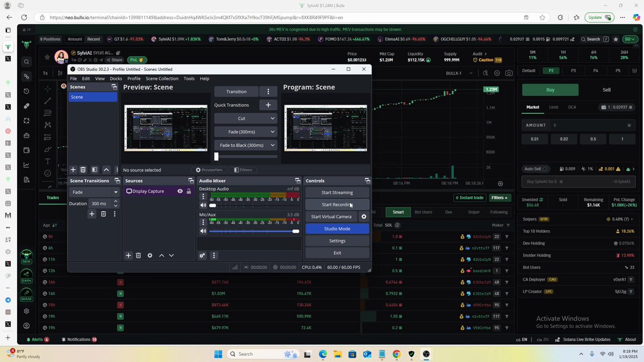Collapse Filters dropdown in BullX trades
The width and height of the screenshot is (644, 362).
click(499, 197)
